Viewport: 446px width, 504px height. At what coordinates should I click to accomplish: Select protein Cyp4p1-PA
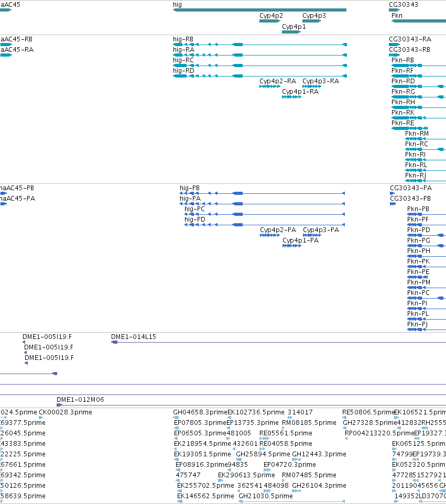(300, 240)
